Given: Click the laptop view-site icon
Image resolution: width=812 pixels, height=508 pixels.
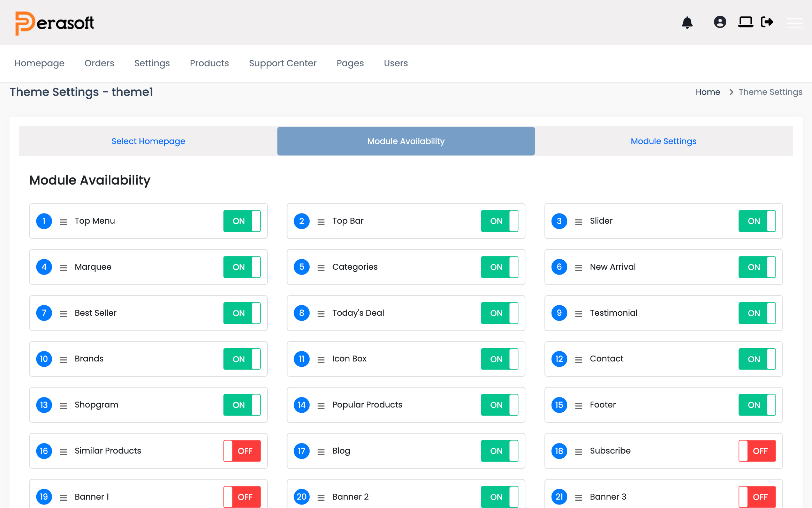Looking at the screenshot, I should pos(746,22).
